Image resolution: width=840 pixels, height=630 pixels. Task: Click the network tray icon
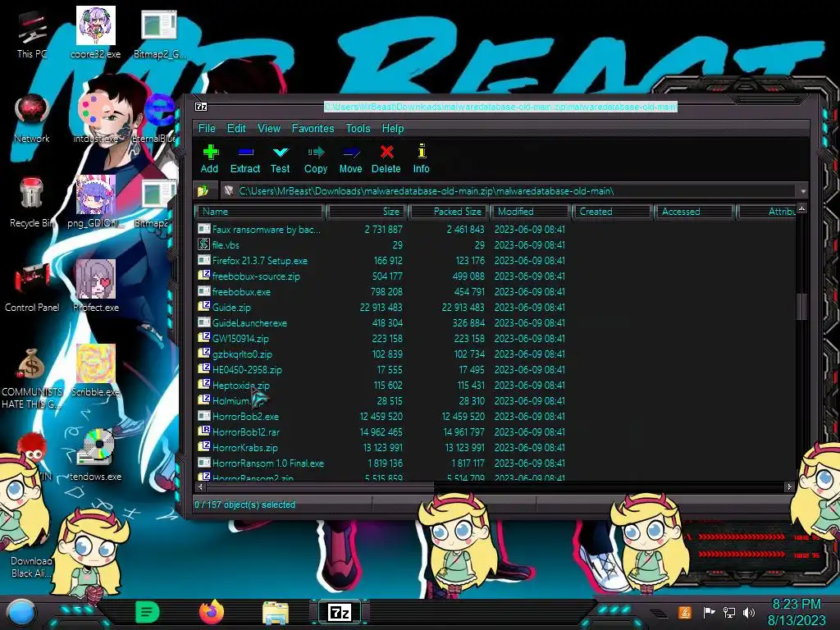click(x=729, y=612)
